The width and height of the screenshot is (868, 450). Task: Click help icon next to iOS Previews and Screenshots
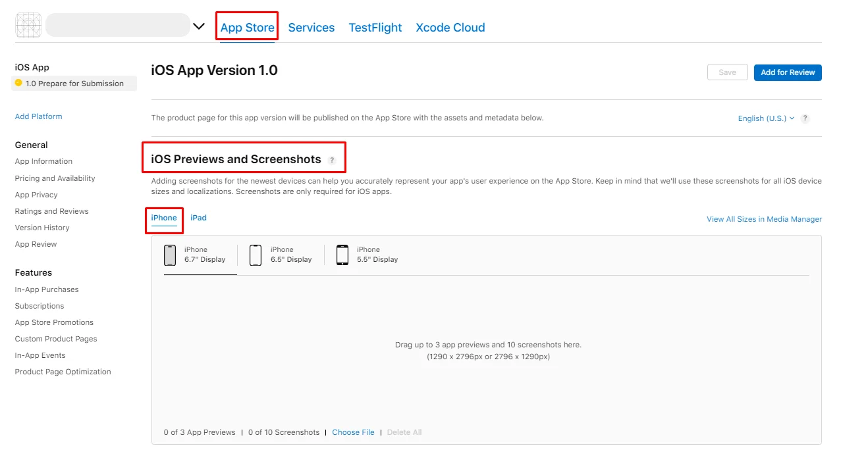tap(332, 160)
